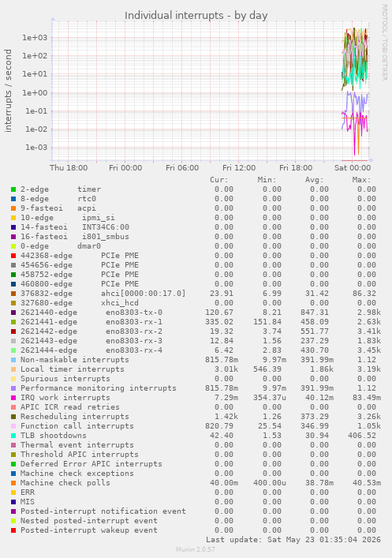Click the Munin 2.0.57 footer text
392x558 pixels.
(196, 549)
